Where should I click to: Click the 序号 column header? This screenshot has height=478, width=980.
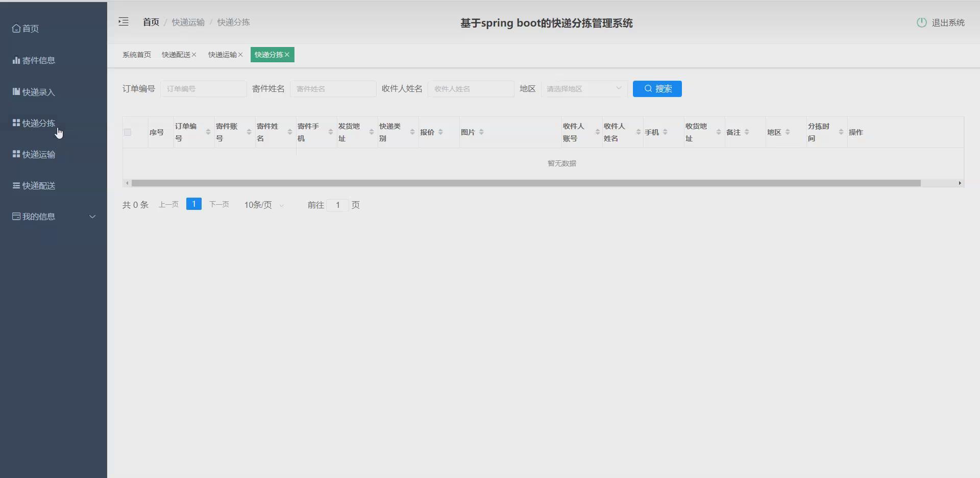pos(157,132)
